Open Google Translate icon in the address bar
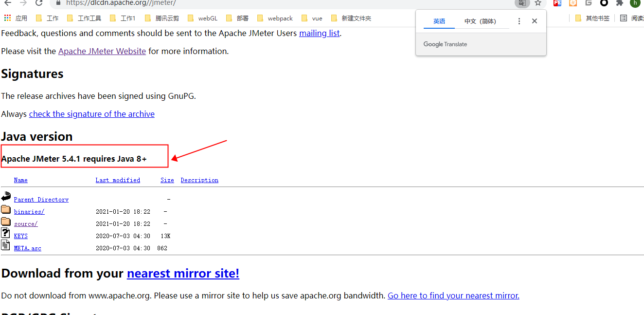The width and height of the screenshot is (644, 315). pyautogui.click(x=522, y=3)
